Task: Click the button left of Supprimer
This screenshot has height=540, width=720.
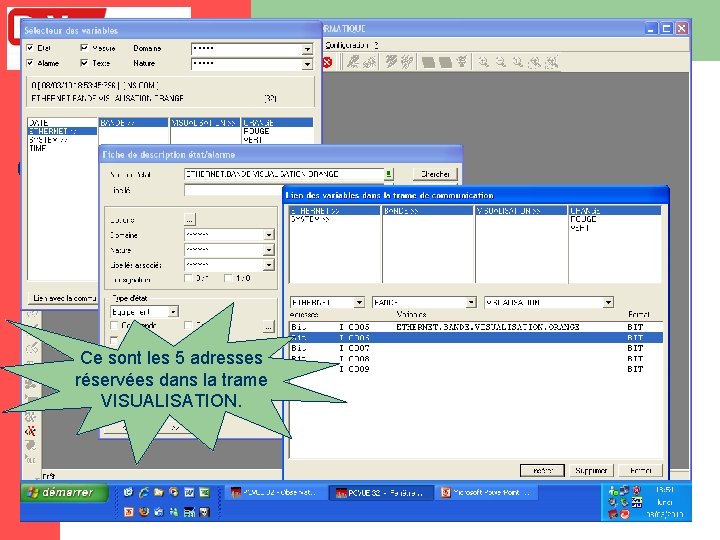Action: click(542, 471)
